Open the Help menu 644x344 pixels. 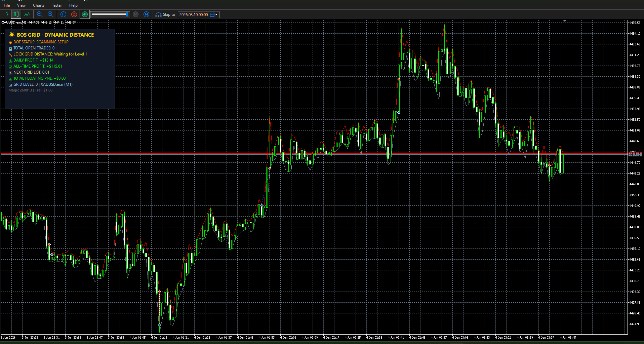click(x=73, y=5)
